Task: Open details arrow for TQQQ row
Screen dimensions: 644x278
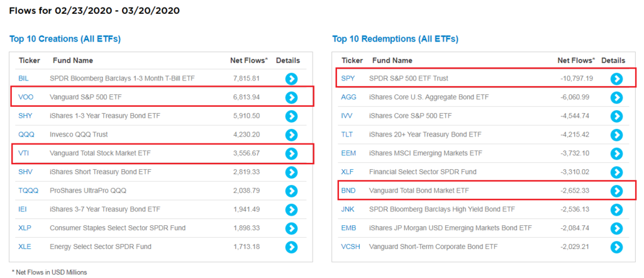Action: coord(291,191)
